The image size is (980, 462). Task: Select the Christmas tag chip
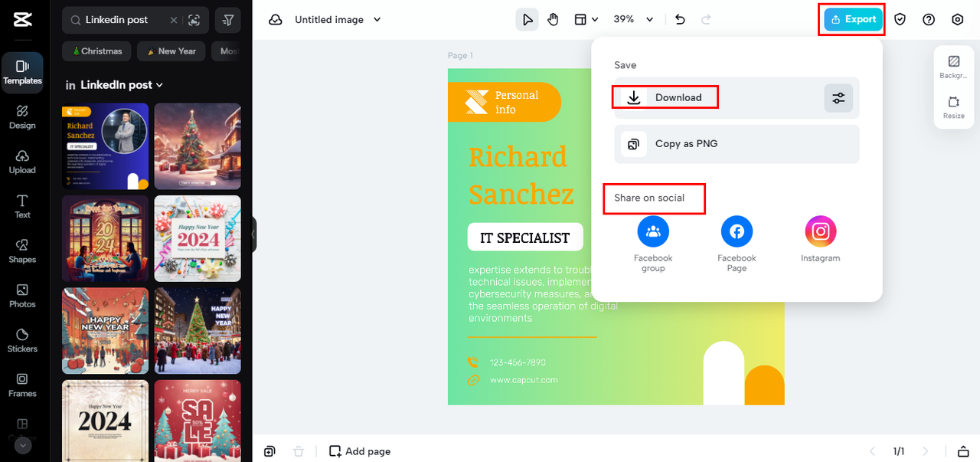coord(96,51)
